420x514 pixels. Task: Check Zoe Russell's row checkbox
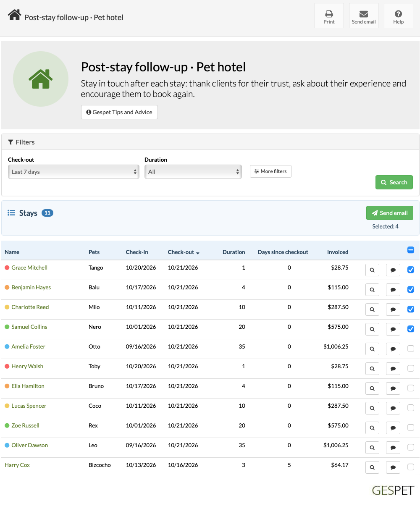[411, 427]
